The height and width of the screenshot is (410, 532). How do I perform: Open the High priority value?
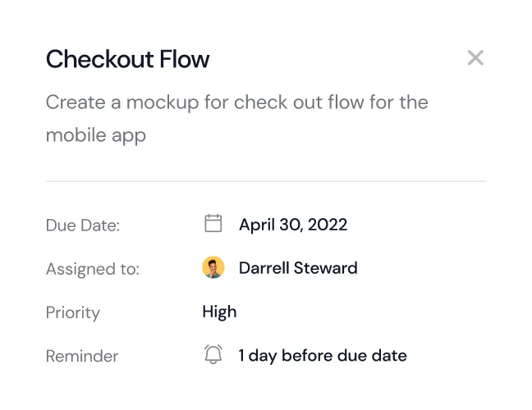(x=219, y=312)
